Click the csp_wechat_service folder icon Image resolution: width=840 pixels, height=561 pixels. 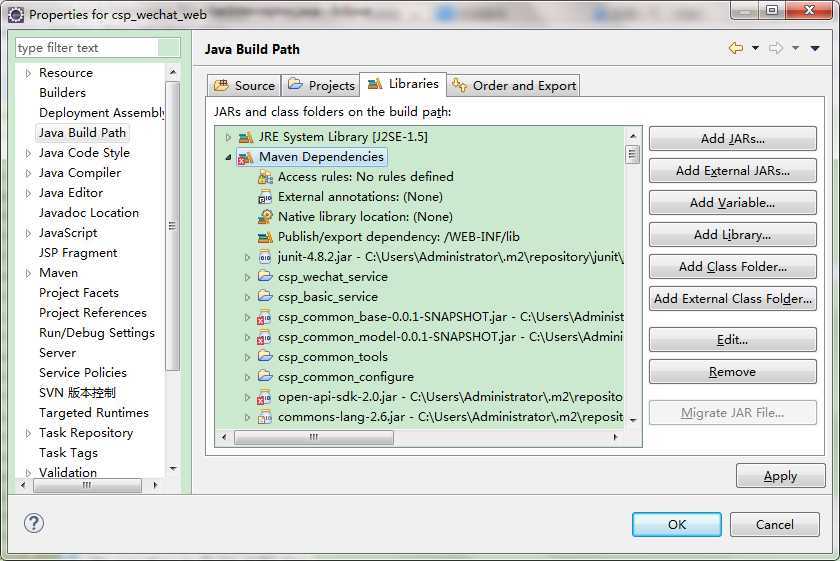[265, 276]
